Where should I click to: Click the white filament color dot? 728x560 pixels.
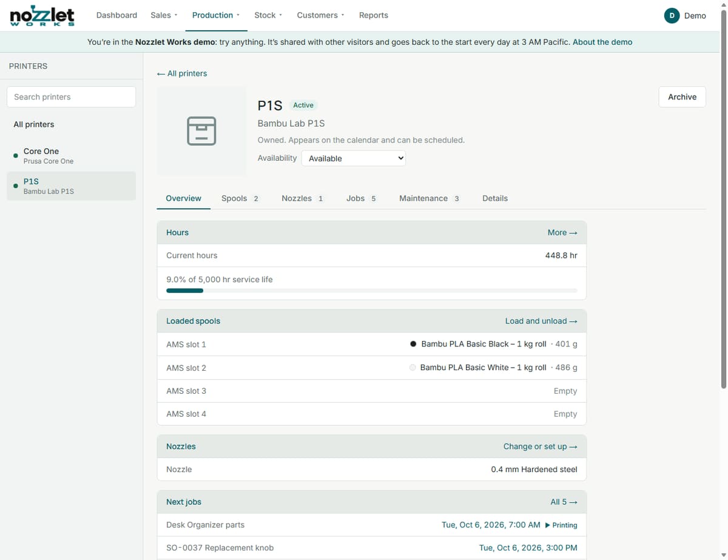[413, 368]
